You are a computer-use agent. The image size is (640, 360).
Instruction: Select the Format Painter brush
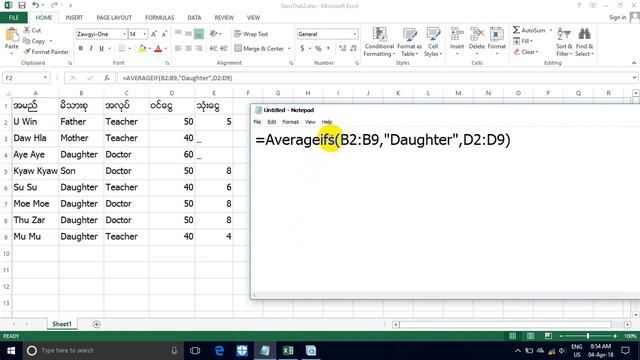click(x=27, y=51)
